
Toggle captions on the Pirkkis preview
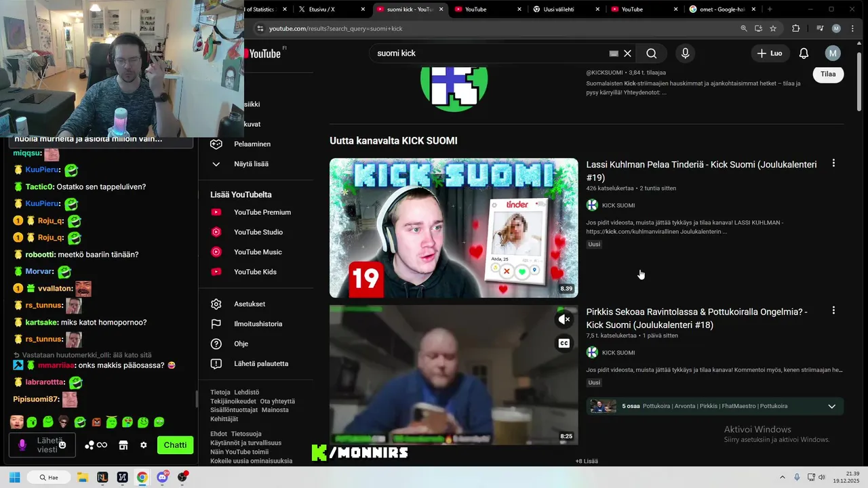pos(564,344)
